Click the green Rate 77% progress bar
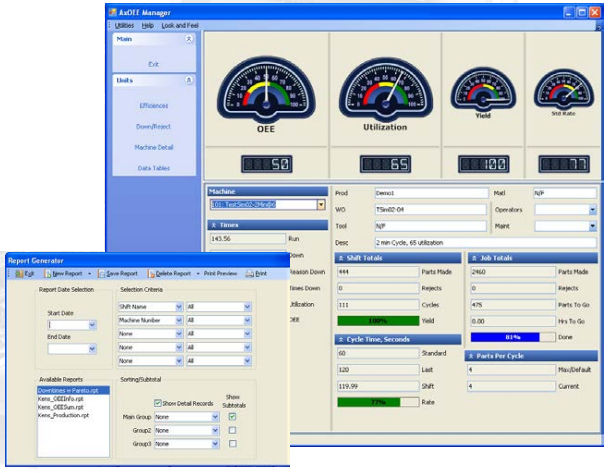The width and height of the screenshot is (608, 473). click(x=378, y=402)
